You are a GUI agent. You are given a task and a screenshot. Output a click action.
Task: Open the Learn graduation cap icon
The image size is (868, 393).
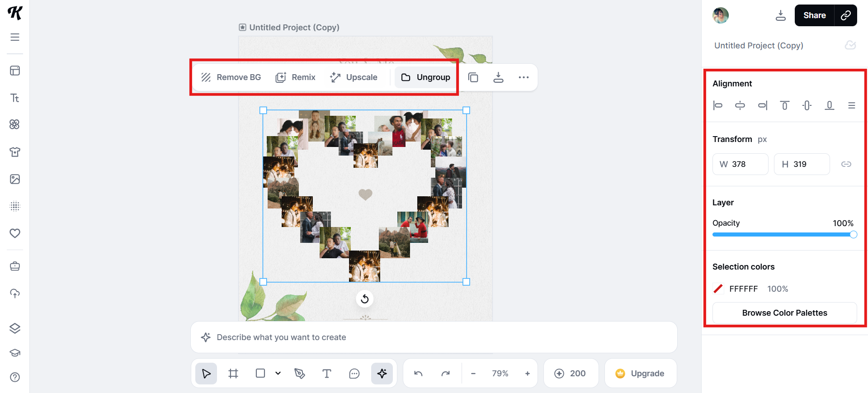(x=15, y=353)
